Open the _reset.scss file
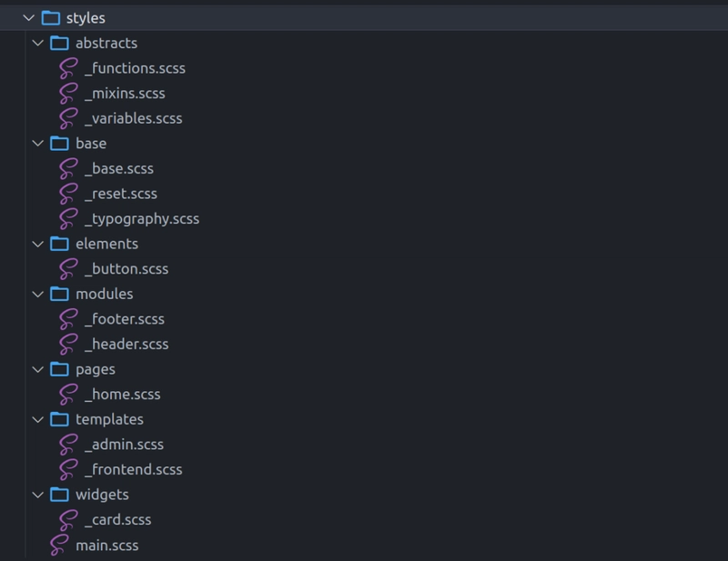This screenshot has height=561, width=728. coord(121,194)
